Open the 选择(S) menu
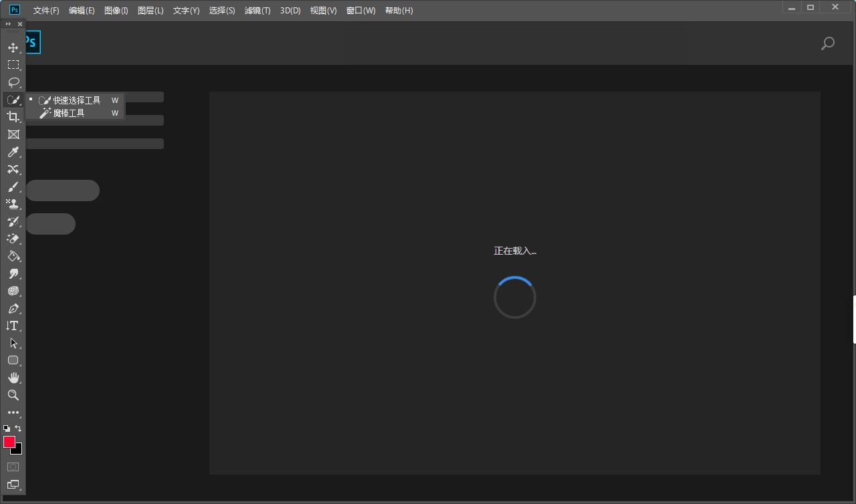Viewport: 856px width, 504px height. (x=222, y=11)
